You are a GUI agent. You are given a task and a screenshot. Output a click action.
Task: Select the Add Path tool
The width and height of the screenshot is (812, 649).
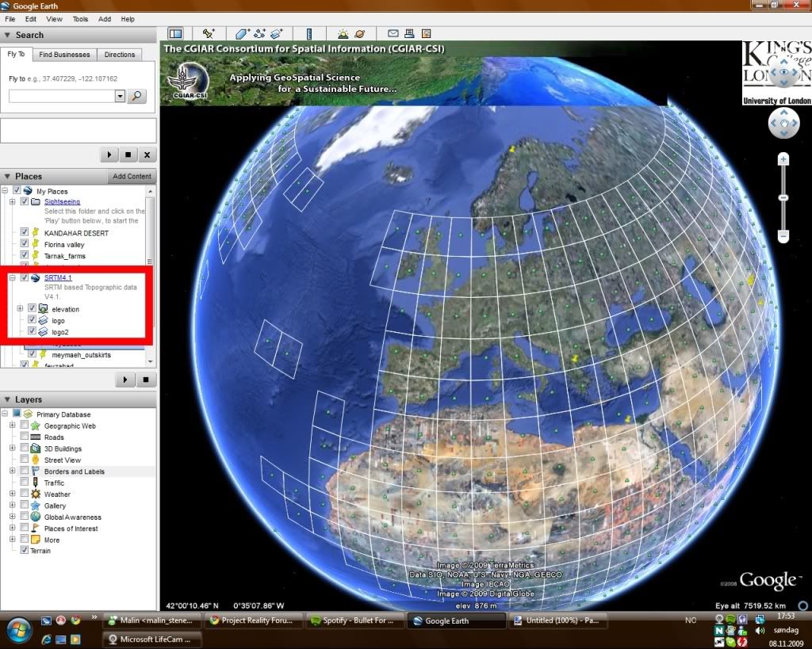(259, 33)
